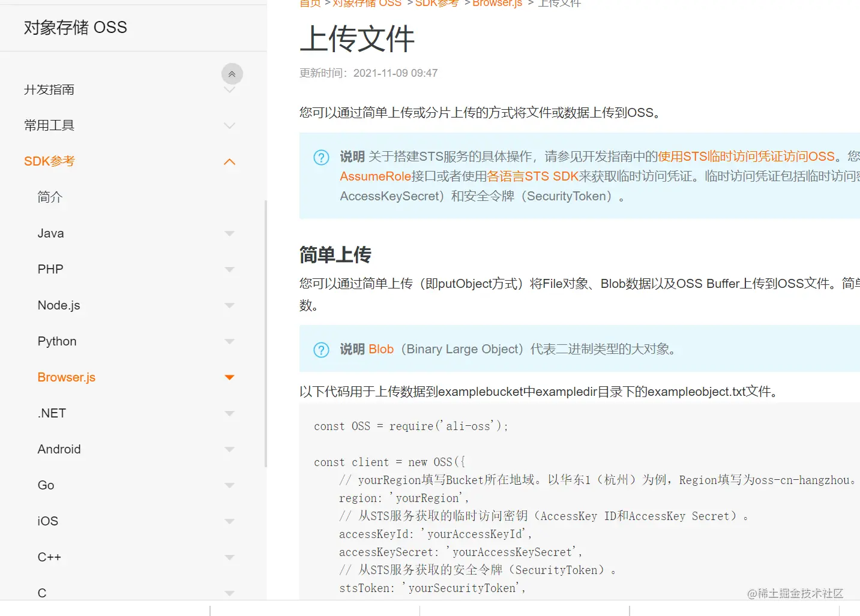This screenshot has width=860, height=616.
Task: Select Browser.js in the SDK list
Action: click(x=67, y=377)
